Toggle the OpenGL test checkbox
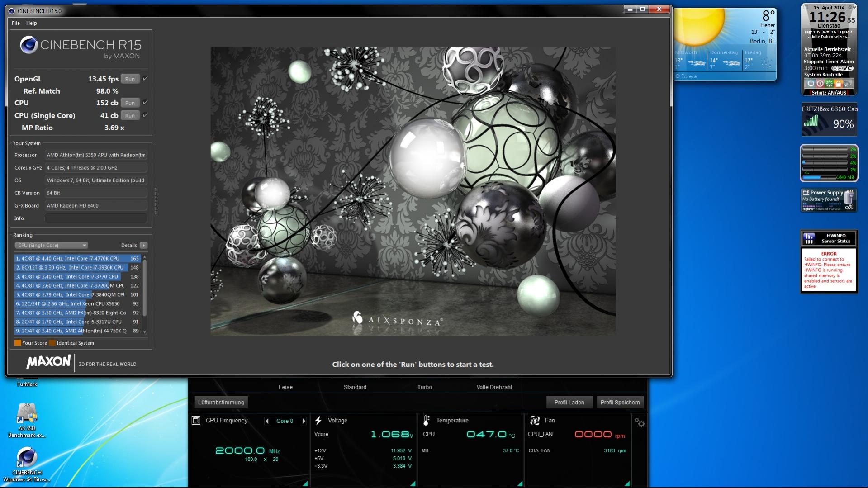 pyautogui.click(x=145, y=79)
